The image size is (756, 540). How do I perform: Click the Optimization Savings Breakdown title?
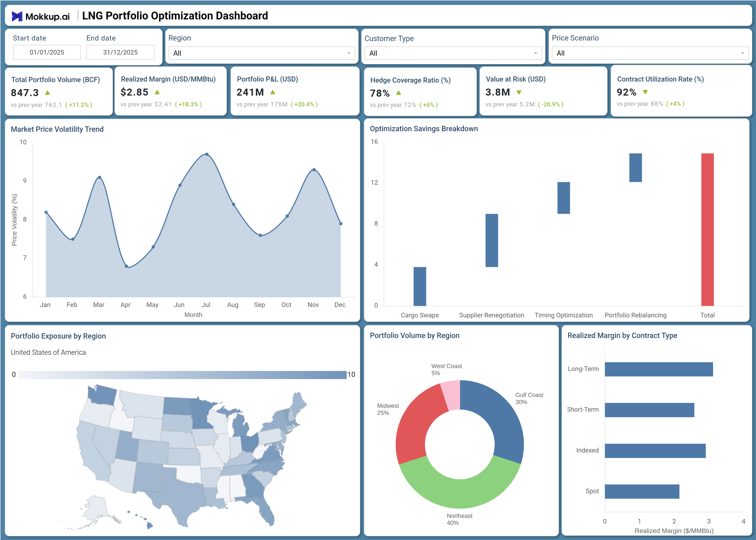coord(424,129)
